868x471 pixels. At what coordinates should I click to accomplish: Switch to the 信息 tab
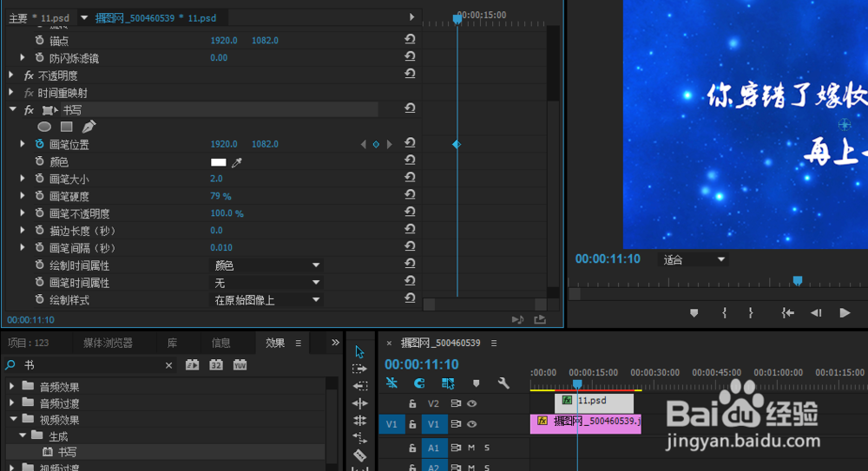[x=220, y=343]
